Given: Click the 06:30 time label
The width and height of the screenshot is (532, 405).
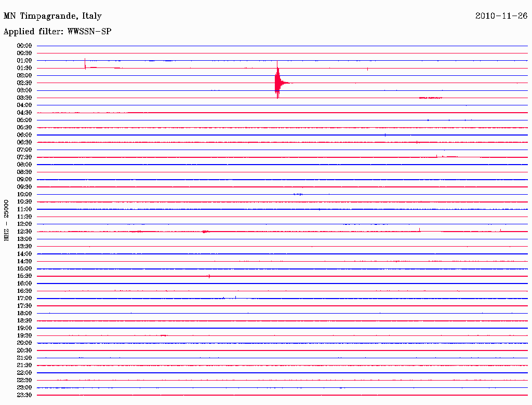Looking at the screenshot, I should pyautogui.click(x=24, y=142).
